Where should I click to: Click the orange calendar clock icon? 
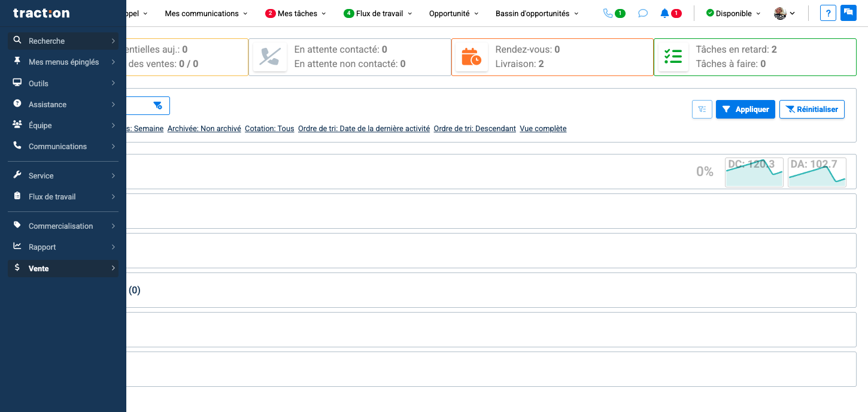coord(471,57)
